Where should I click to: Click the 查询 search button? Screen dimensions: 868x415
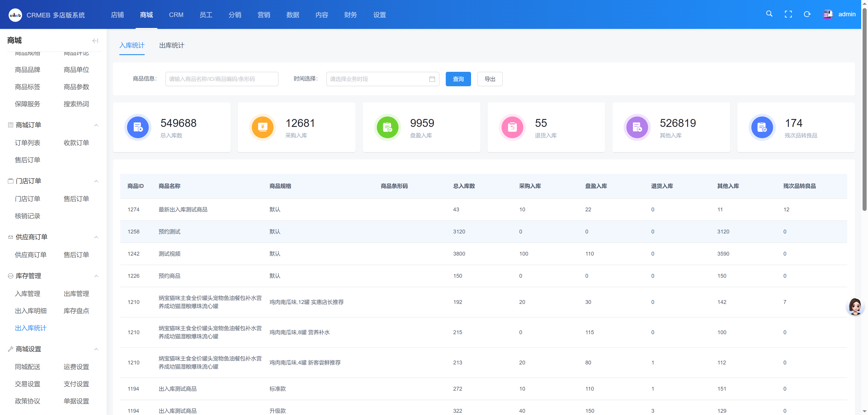(458, 79)
